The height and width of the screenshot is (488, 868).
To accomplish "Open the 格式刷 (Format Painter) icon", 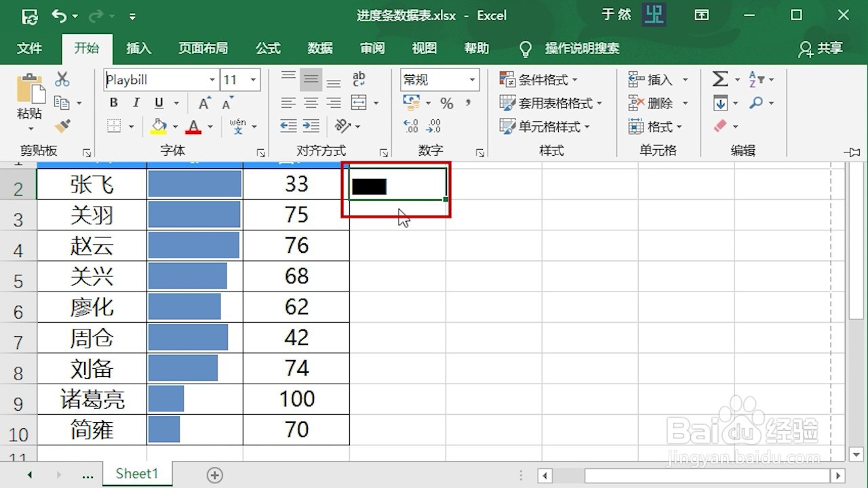I will click(60, 126).
